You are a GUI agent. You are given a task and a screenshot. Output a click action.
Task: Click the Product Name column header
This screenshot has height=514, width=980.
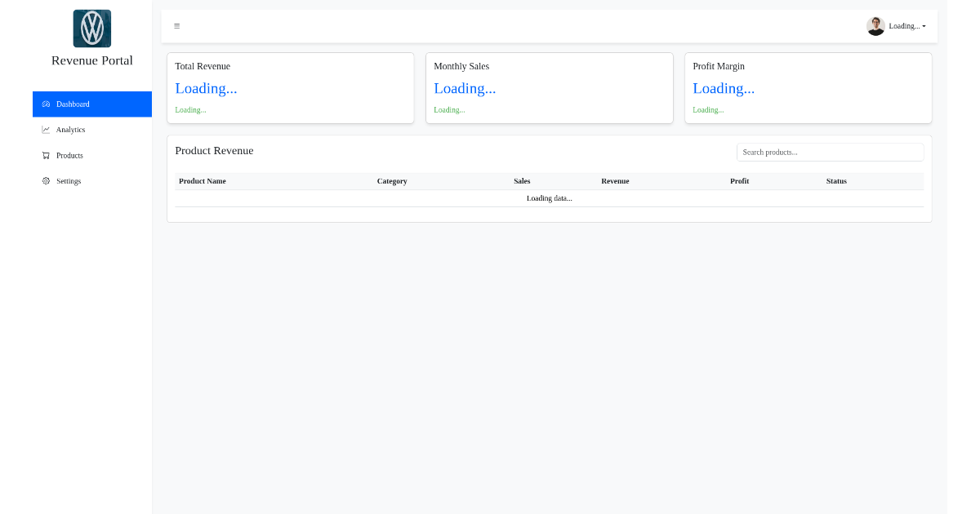click(x=203, y=181)
